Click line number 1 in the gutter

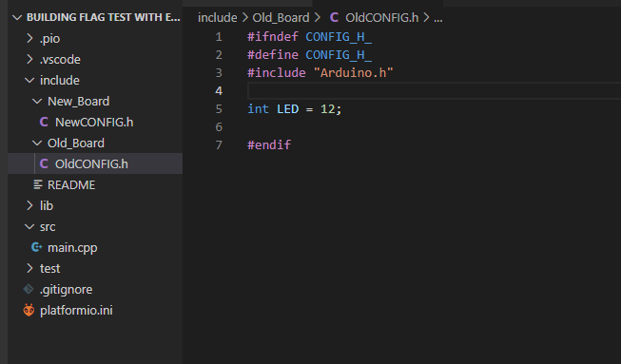pyautogui.click(x=219, y=37)
